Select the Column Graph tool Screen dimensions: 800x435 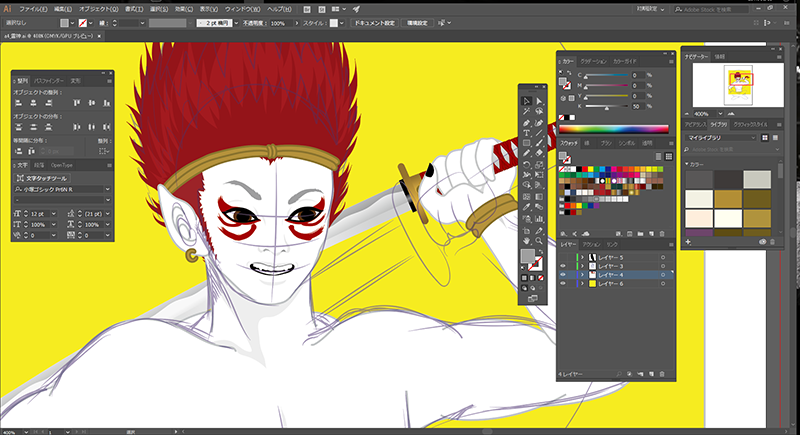click(x=539, y=219)
